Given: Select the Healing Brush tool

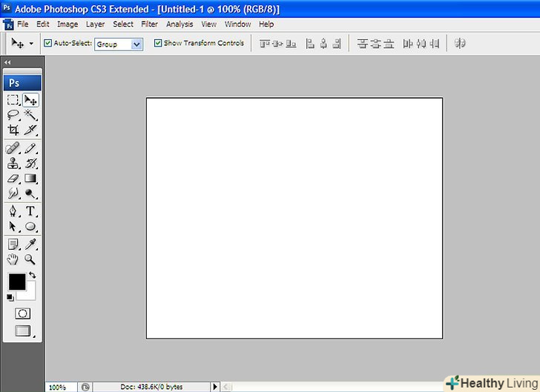Looking at the screenshot, I should (13, 148).
